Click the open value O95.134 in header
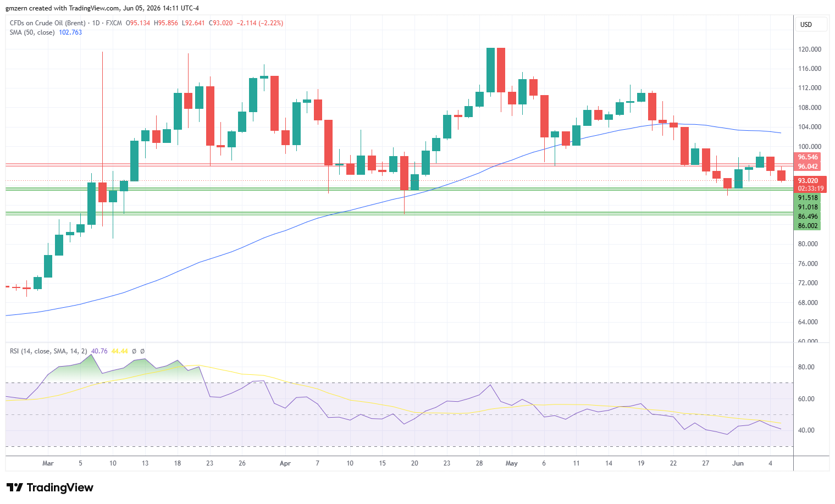Screen dimensions: 835x504 (138, 23)
